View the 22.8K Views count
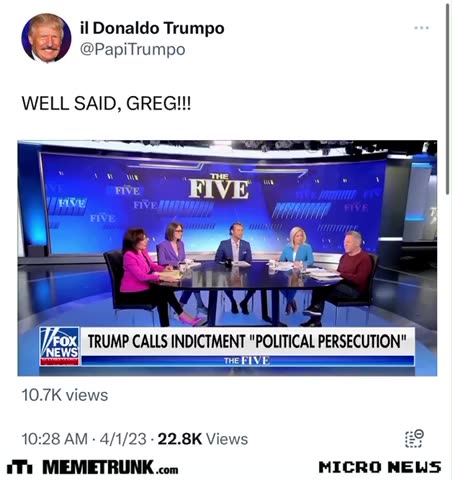 coord(203,439)
